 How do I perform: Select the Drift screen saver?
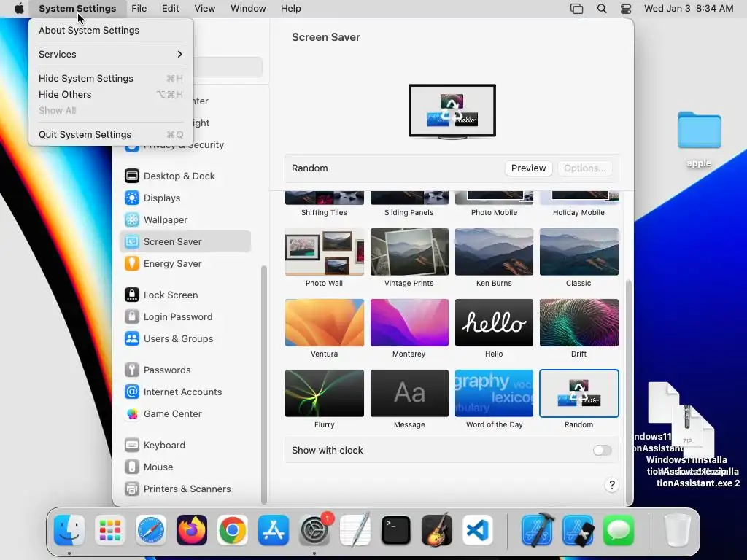(x=578, y=322)
